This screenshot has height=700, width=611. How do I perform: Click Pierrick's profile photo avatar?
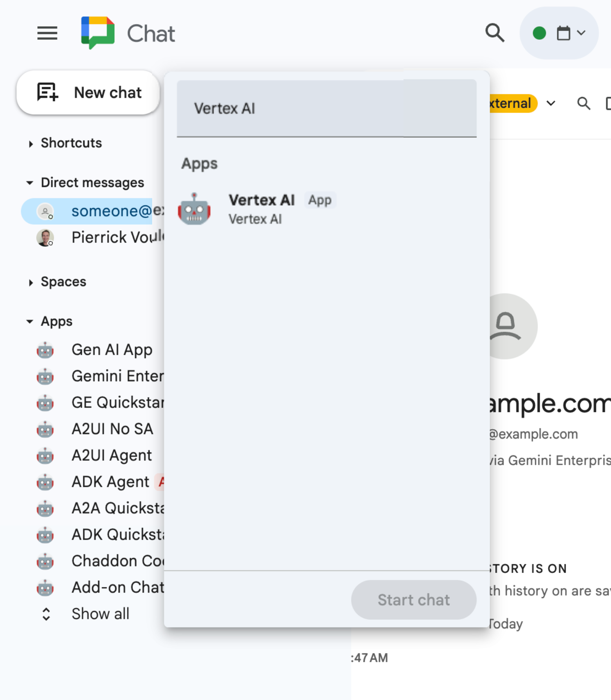[x=45, y=238]
